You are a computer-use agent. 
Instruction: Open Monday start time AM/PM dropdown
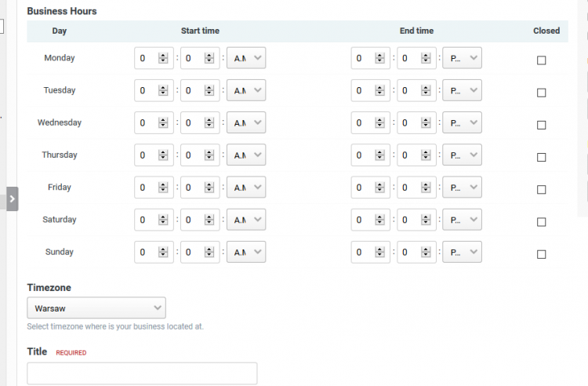[246, 58]
